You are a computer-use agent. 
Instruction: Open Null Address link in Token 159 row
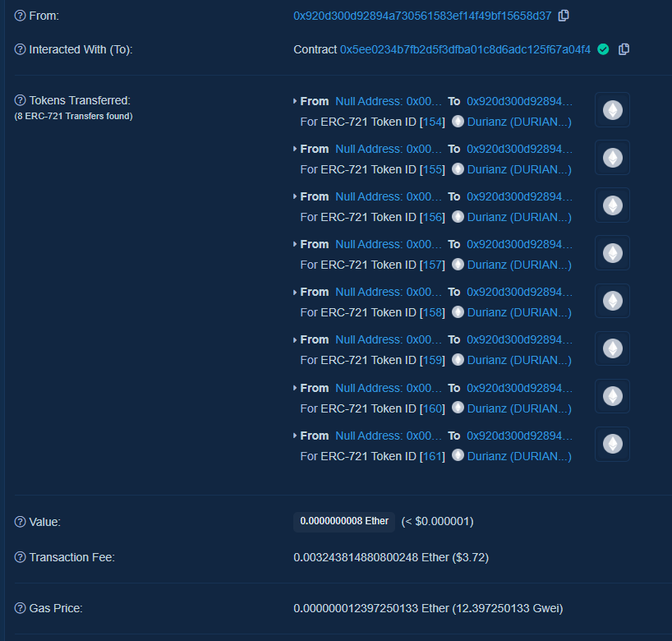(389, 339)
